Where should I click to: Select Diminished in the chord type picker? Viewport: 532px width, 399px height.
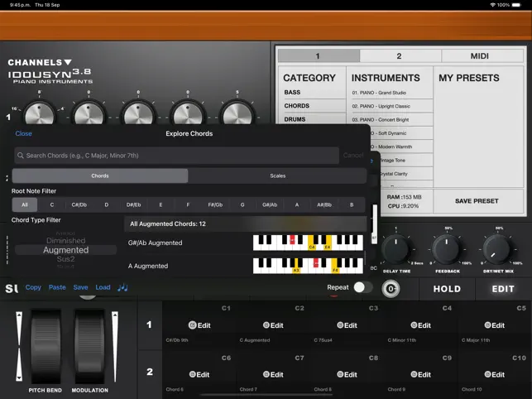tap(66, 240)
